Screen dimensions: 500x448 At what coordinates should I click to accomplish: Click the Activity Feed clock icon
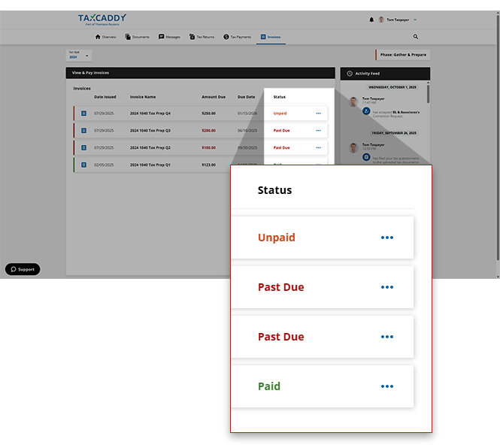tap(350, 74)
